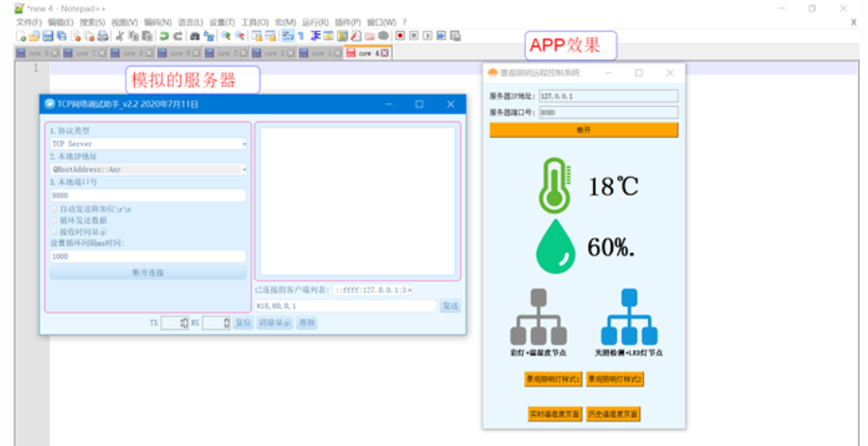Click 景观照明灯样式2 button
Viewport: 868px width, 446px height.
[x=615, y=380]
